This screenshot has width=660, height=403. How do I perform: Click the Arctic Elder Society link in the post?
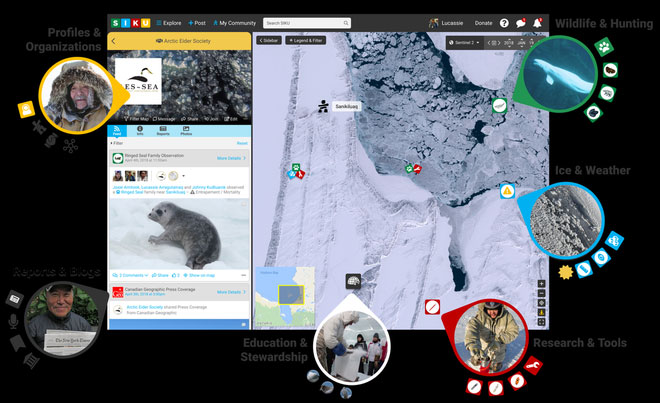coord(144,307)
